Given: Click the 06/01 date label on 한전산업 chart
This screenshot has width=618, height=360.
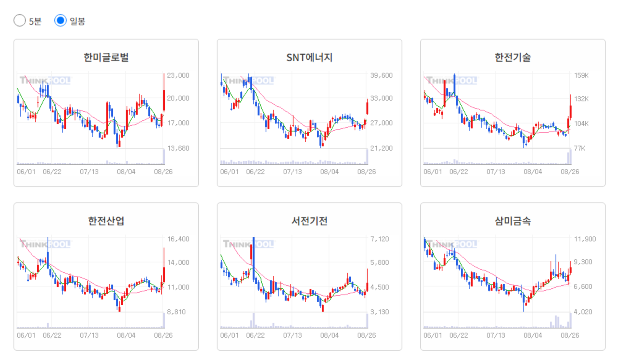Looking at the screenshot, I should click(x=26, y=335).
